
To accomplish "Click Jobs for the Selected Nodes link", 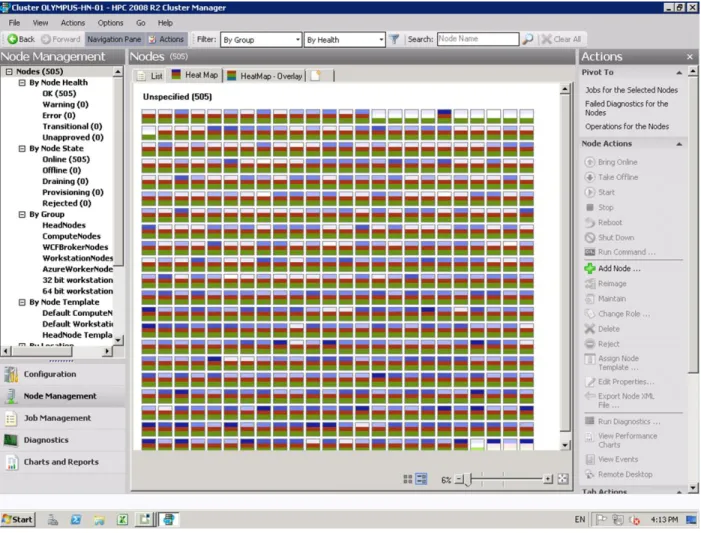I will click(x=631, y=90).
